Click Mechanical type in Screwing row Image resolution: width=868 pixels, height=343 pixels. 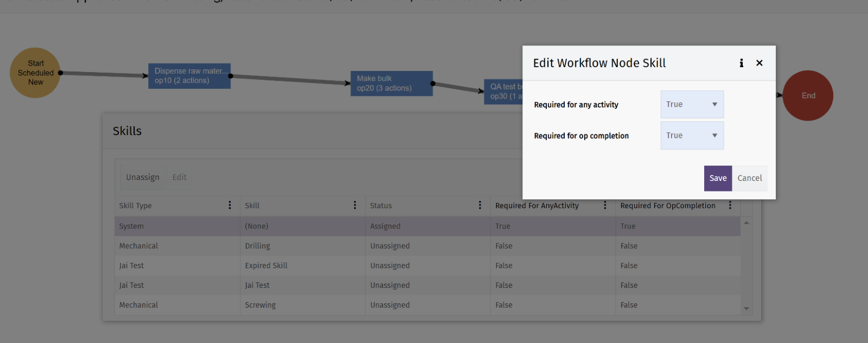click(177, 305)
